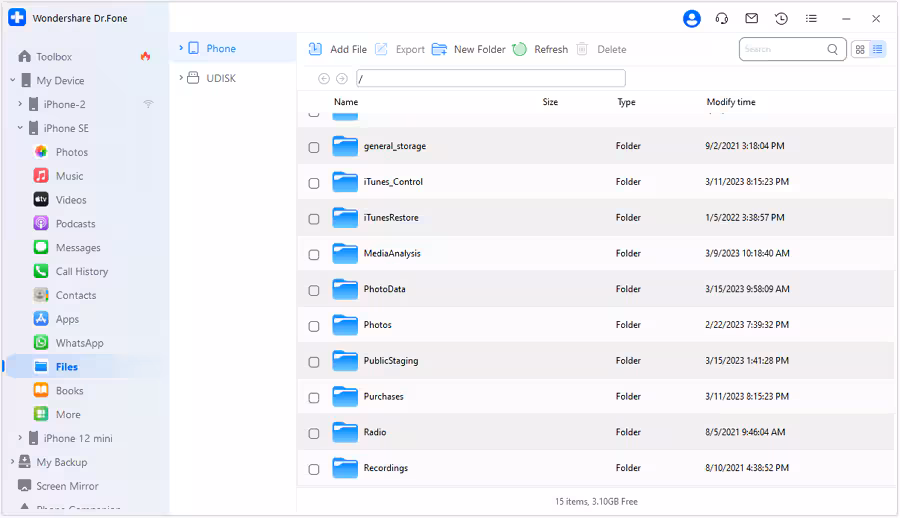Open the Apps store icon
Screen dimensions: 900x518
click(41, 319)
